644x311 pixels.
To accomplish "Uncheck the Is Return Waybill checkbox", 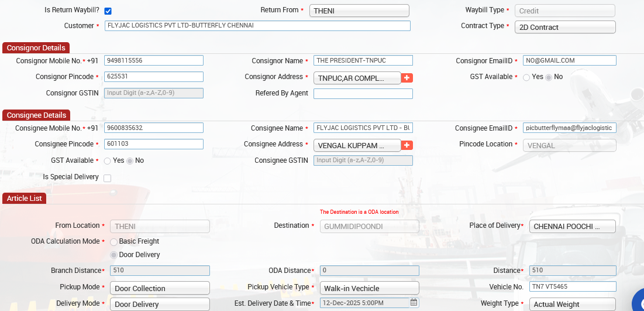I will coord(108,11).
